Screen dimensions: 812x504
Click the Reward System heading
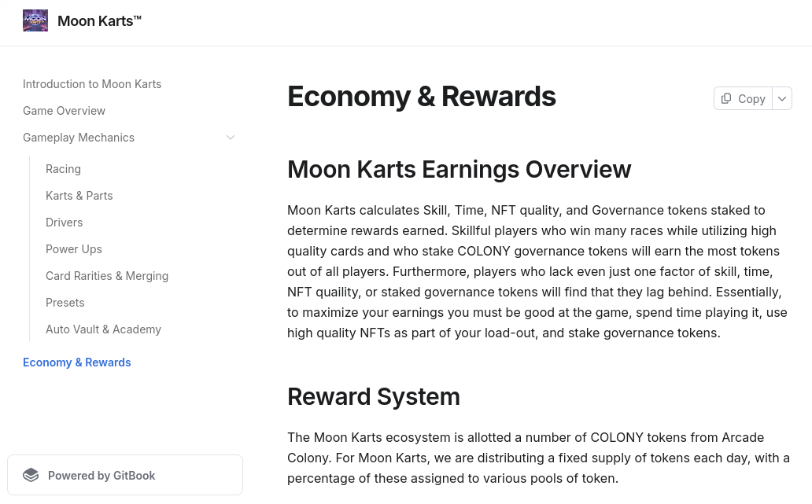[374, 397]
